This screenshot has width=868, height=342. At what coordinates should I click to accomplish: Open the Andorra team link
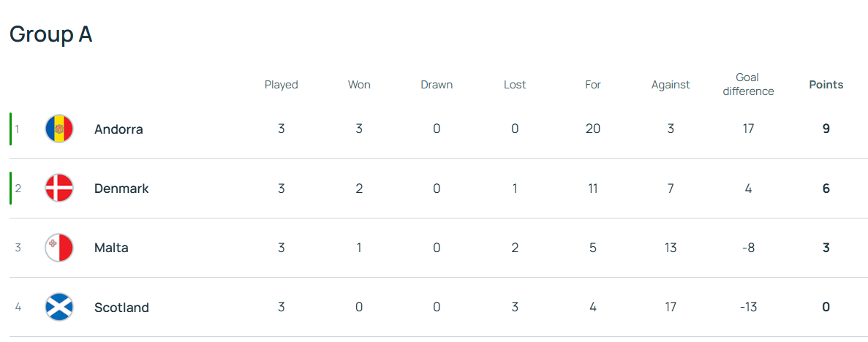click(x=118, y=129)
